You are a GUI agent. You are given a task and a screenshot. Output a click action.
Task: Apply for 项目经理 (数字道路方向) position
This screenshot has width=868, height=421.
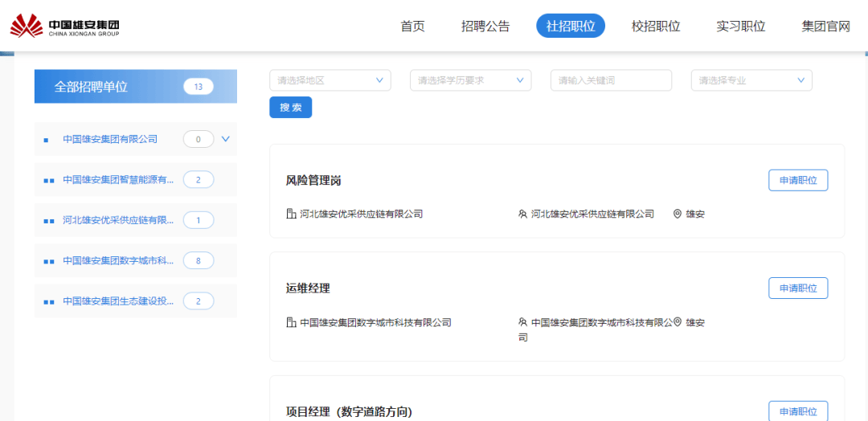tap(798, 411)
